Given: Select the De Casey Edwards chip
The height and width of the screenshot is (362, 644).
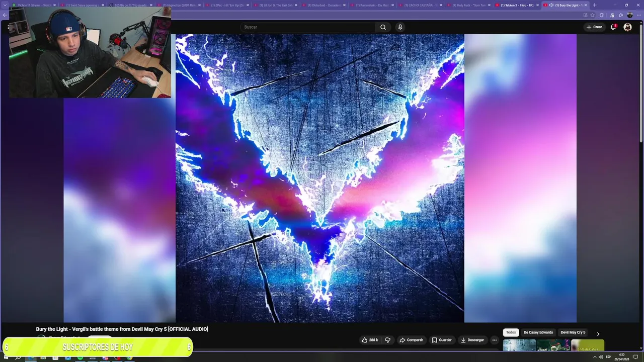Looking at the screenshot, I should point(538,332).
